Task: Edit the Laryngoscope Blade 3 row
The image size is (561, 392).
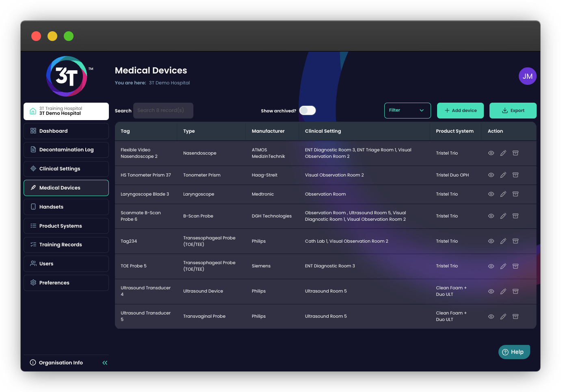Action: coord(503,194)
